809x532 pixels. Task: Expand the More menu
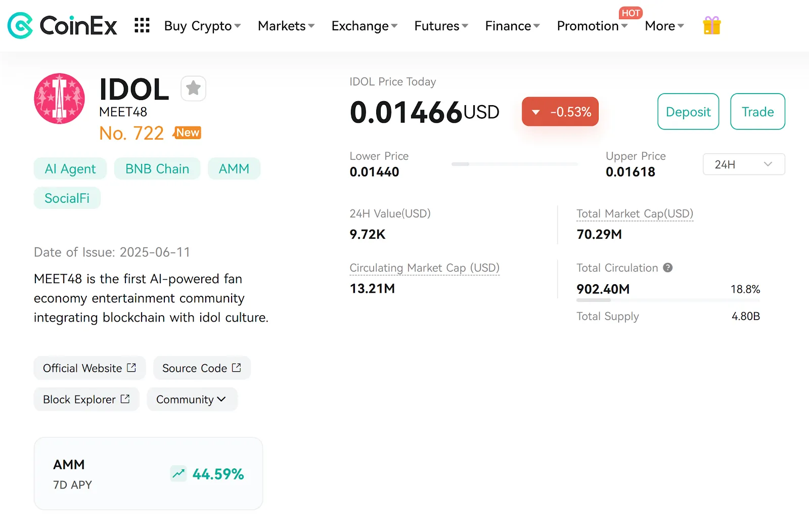[664, 26]
